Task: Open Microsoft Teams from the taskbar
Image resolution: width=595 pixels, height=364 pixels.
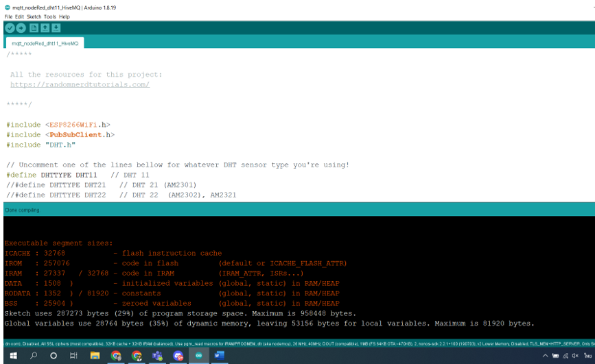Action: [157, 356]
